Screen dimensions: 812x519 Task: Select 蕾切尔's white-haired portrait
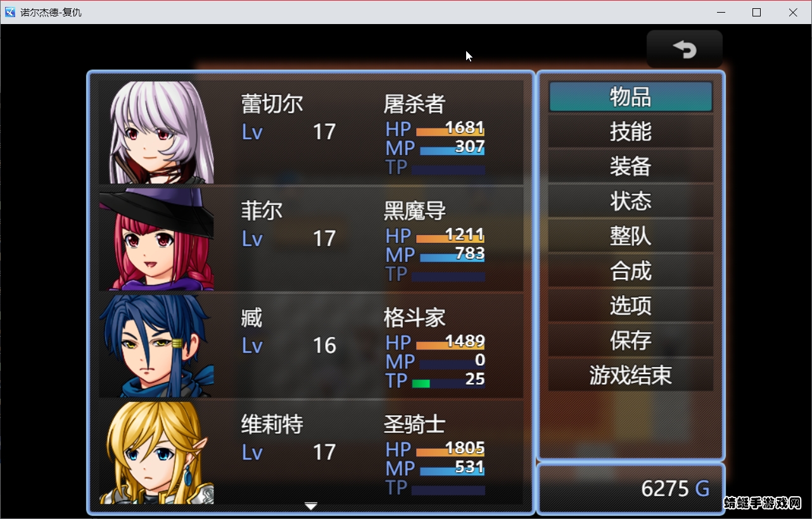[x=156, y=132]
